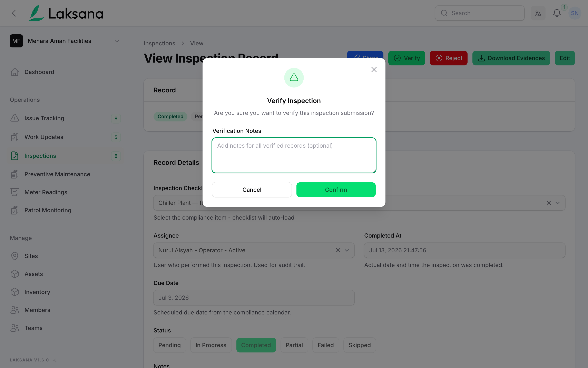Screen dimensions: 588x368
Task: Click Download Evidences button
Action: pos(511,58)
